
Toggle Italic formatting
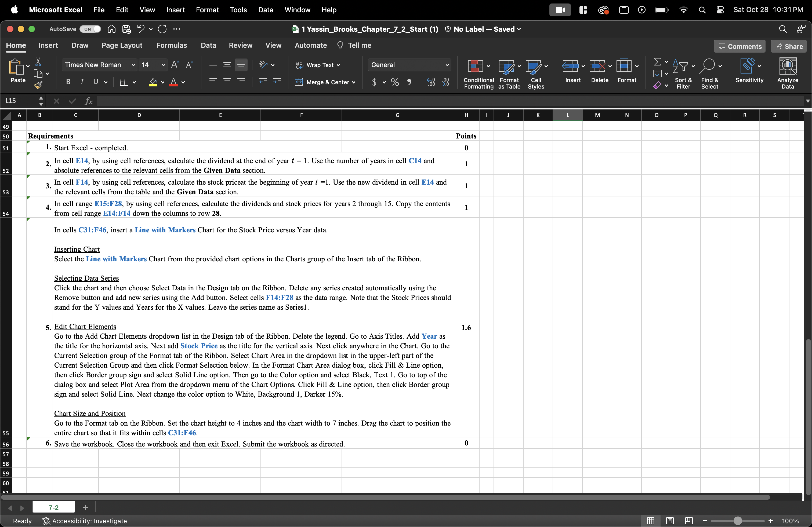coord(82,82)
